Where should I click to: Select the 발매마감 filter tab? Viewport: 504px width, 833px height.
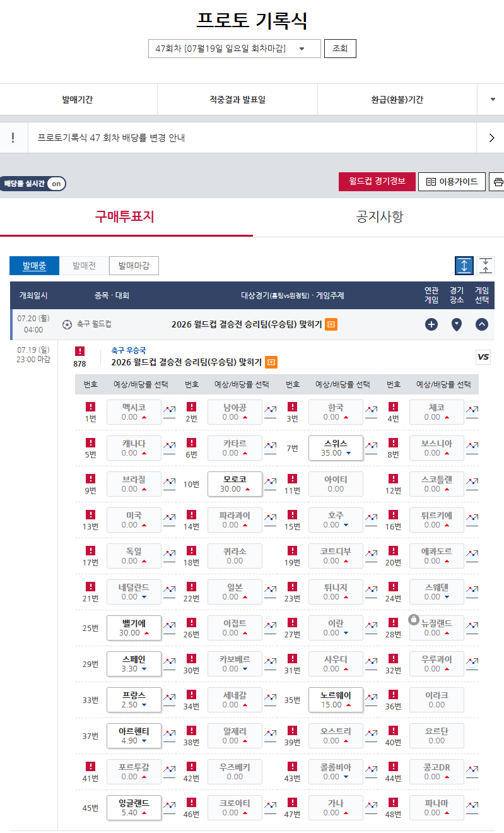click(134, 266)
